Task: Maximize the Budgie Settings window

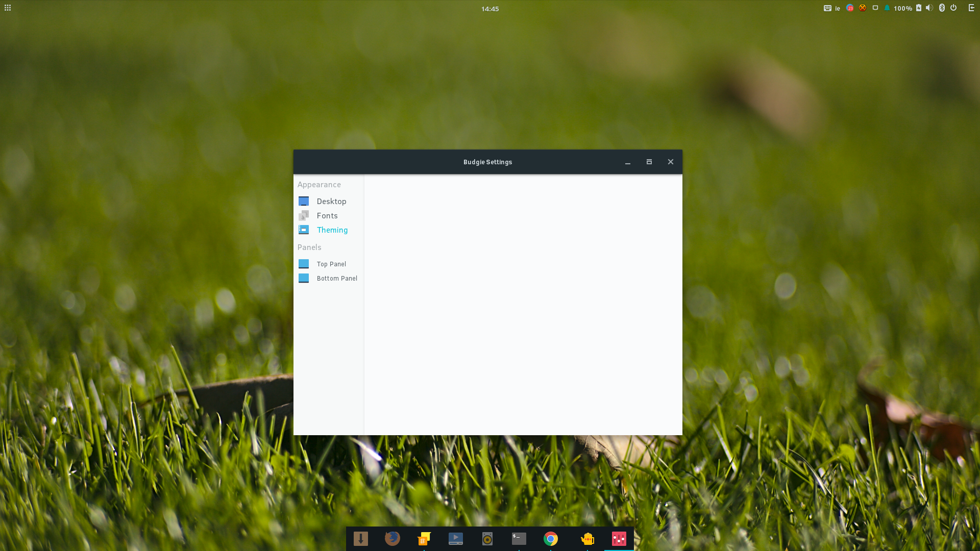Action: click(x=649, y=162)
